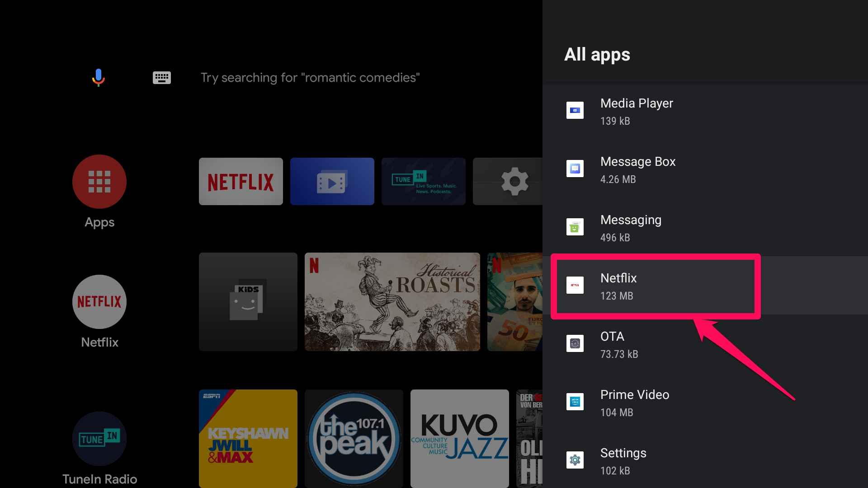Click the 139 kB size text
This screenshot has height=488, width=868.
click(615, 121)
